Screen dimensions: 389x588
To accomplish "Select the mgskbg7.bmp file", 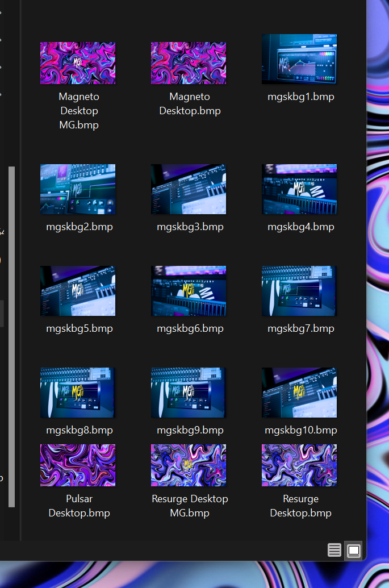I will tap(299, 291).
